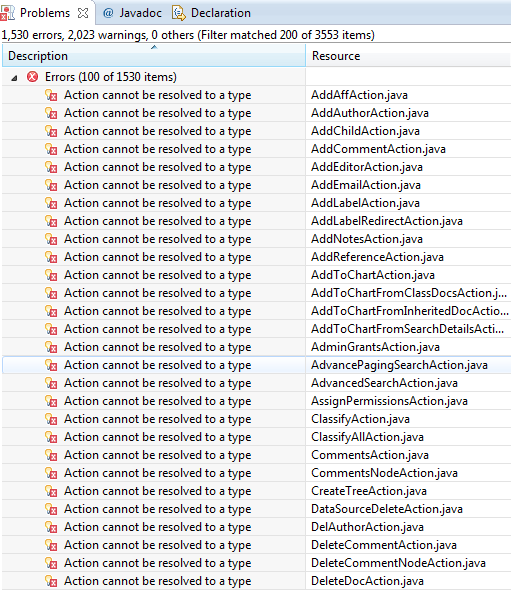Sort by the Description column header
Image resolution: width=511 pixels, height=590 pixels.
tap(154, 56)
